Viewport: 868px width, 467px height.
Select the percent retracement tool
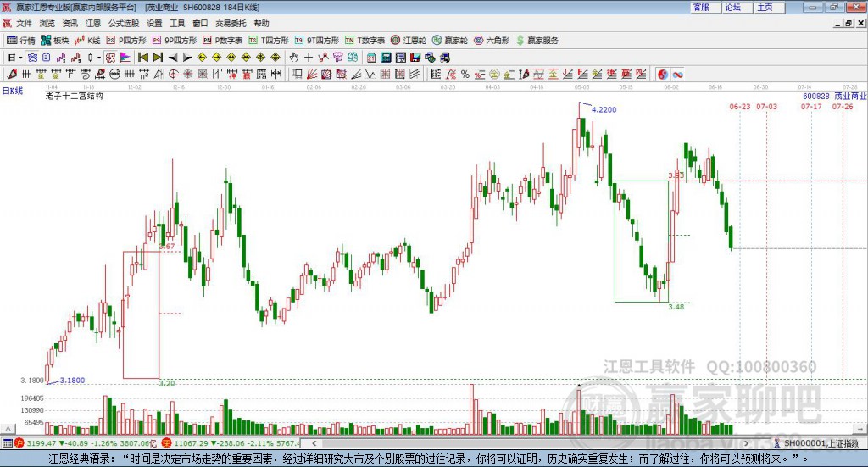(465, 74)
